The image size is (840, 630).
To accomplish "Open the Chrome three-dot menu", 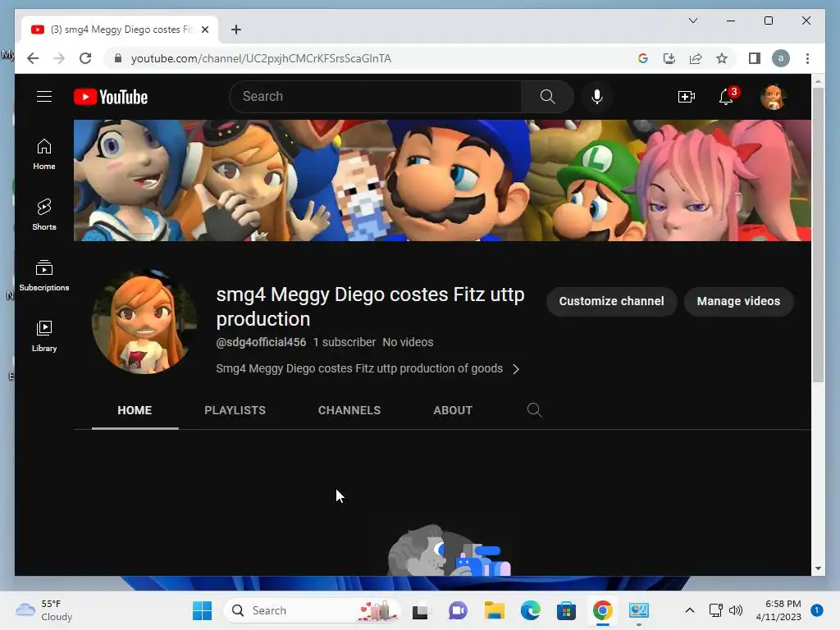I will point(807,58).
